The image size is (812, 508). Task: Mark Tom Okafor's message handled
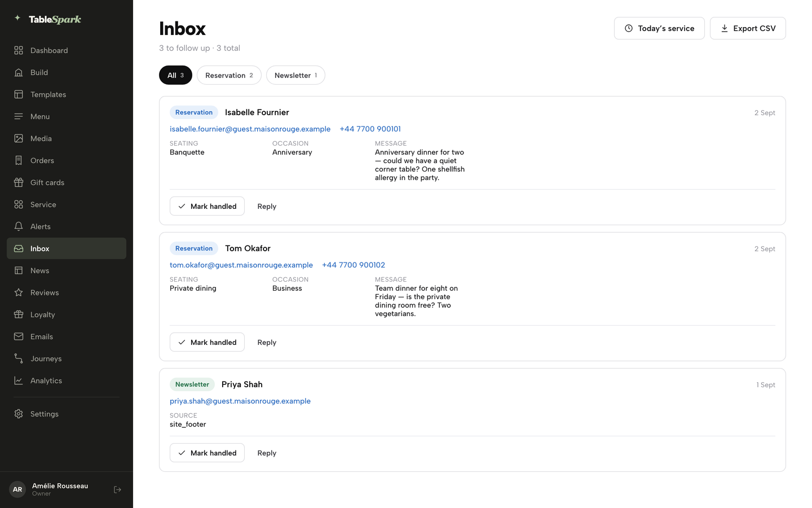(x=207, y=342)
